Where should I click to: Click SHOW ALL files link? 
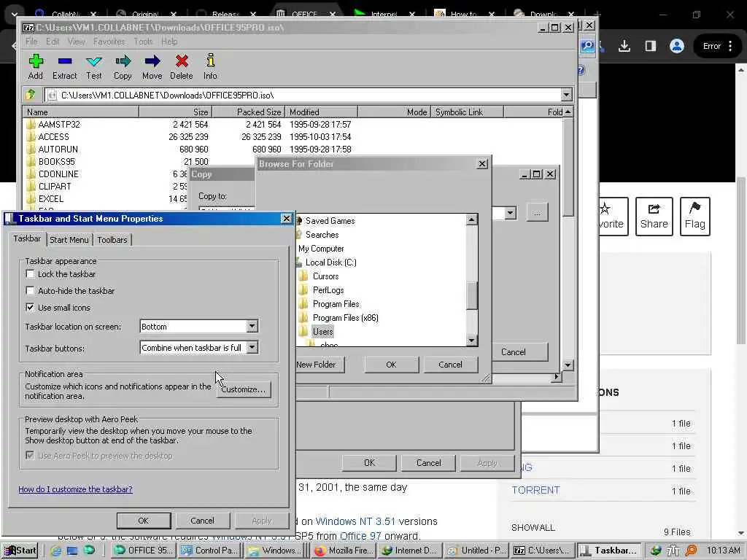(533, 528)
